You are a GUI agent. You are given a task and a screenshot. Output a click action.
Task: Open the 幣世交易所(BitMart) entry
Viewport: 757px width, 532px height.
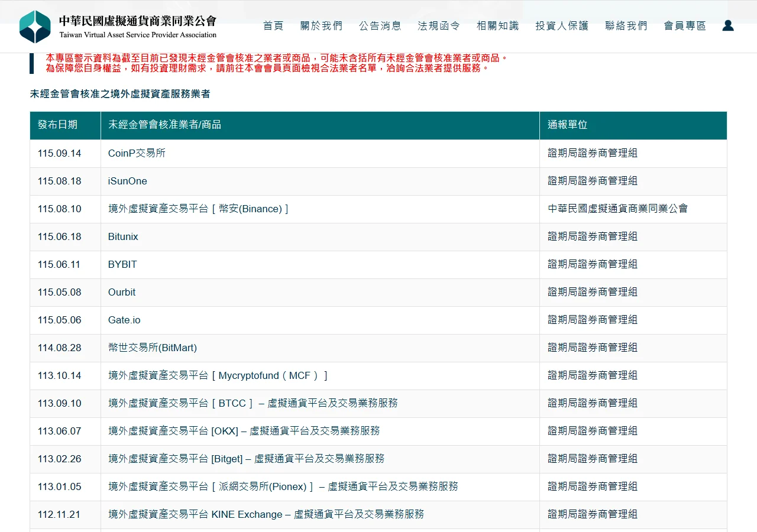coord(153,348)
